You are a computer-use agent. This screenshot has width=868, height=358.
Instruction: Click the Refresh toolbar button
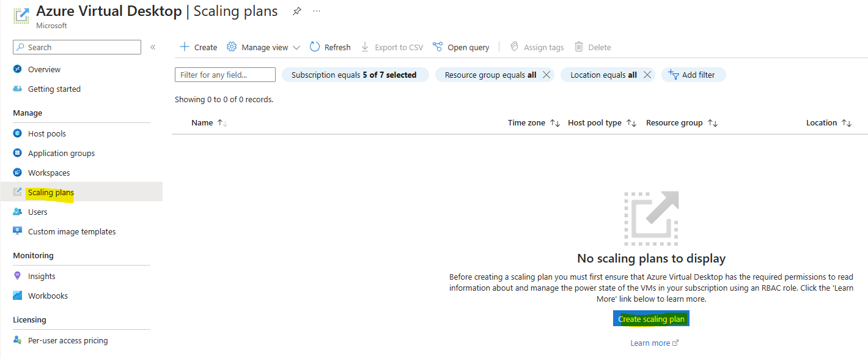pyautogui.click(x=330, y=47)
